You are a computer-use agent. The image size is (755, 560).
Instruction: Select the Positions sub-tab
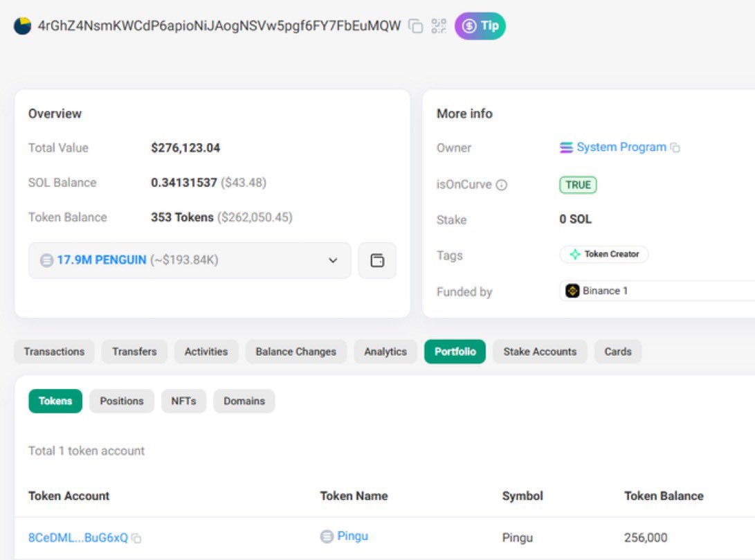pos(122,401)
